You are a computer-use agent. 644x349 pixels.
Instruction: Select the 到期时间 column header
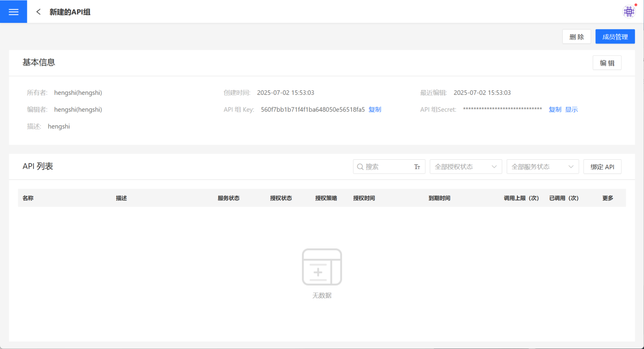pyautogui.click(x=439, y=198)
